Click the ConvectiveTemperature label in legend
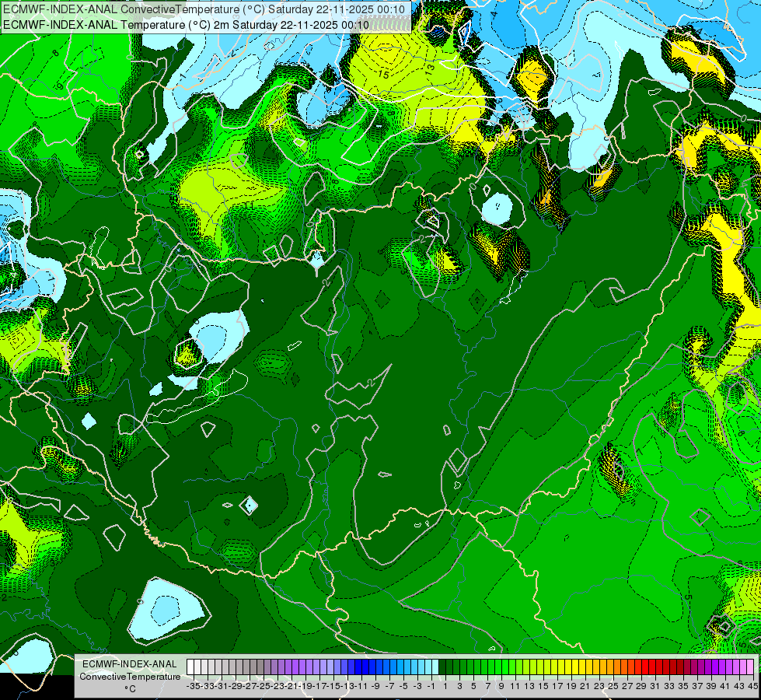The image size is (761, 700). tap(130, 676)
